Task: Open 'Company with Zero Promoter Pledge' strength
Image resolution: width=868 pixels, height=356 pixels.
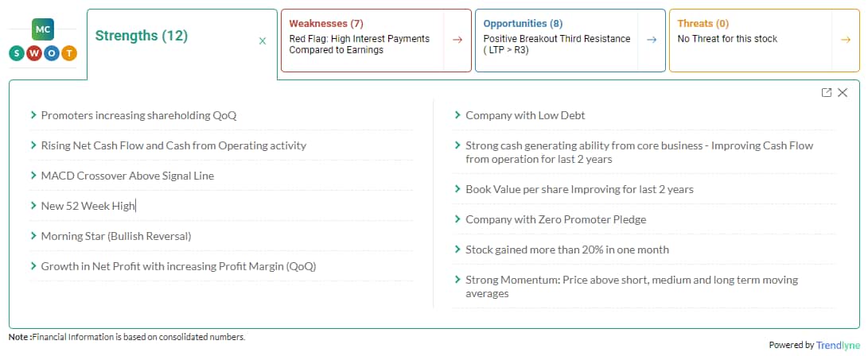Action: pyautogui.click(x=555, y=219)
